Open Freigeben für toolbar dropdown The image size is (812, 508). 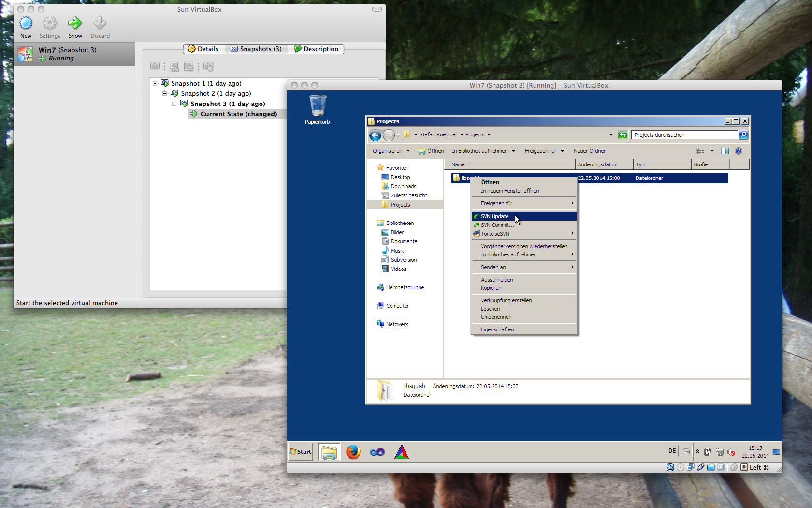coord(544,151)
